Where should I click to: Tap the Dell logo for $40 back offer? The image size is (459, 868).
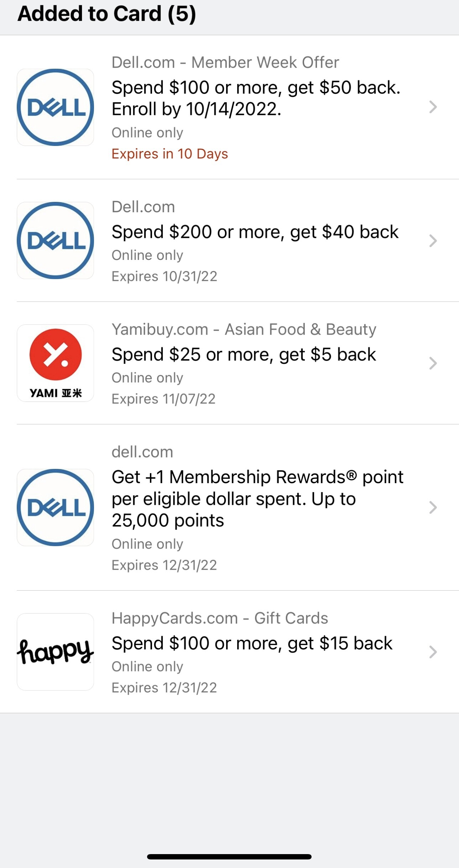click(x=56, y=240)
